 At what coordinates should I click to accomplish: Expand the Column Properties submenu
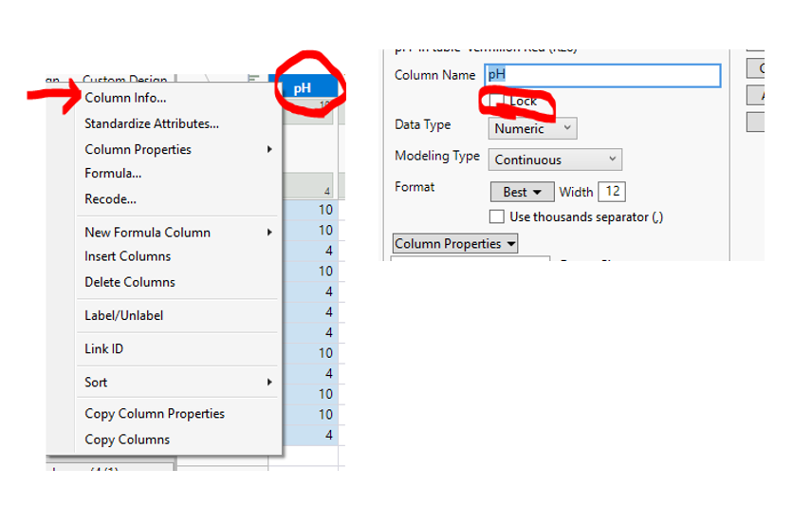pos(138,149)
